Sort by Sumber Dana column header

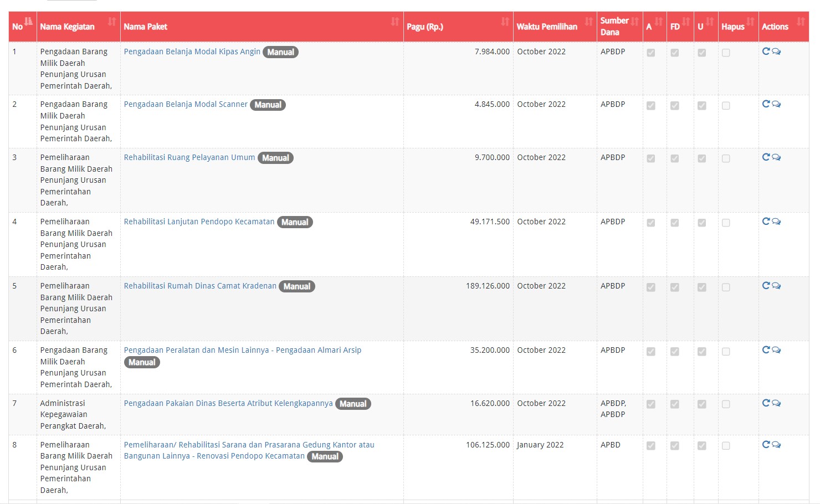pyautogui.click(x=620, y=27)
